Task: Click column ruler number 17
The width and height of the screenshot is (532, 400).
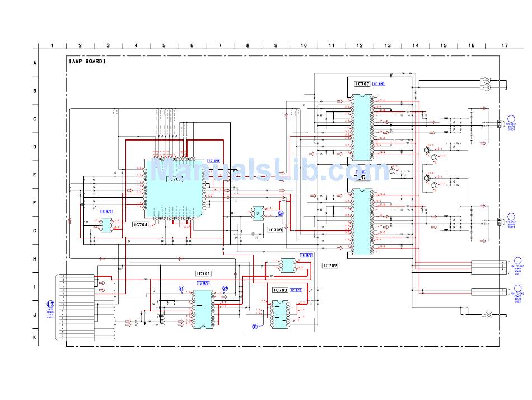Action: (505, 45)
